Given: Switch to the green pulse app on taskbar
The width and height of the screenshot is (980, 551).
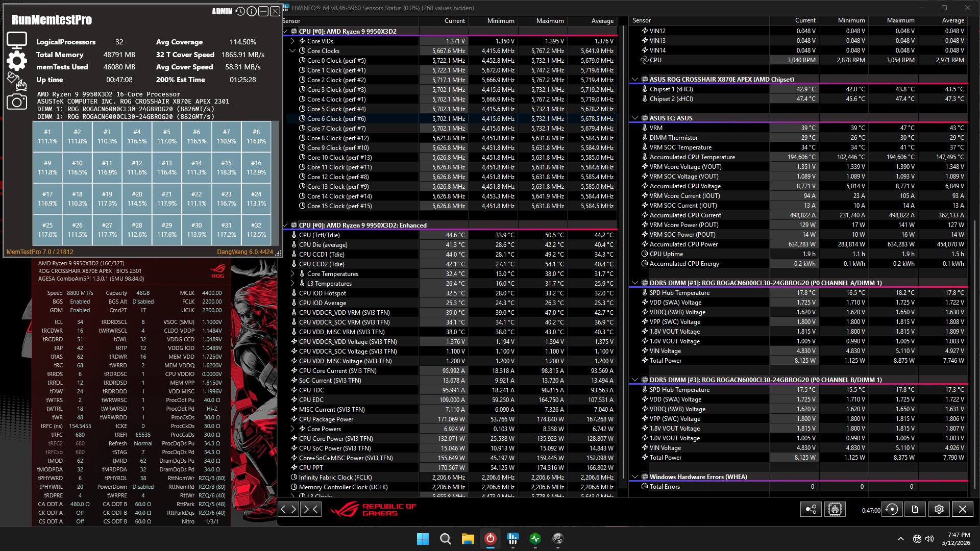Looking at the screenshot, I should coord(535,539).
